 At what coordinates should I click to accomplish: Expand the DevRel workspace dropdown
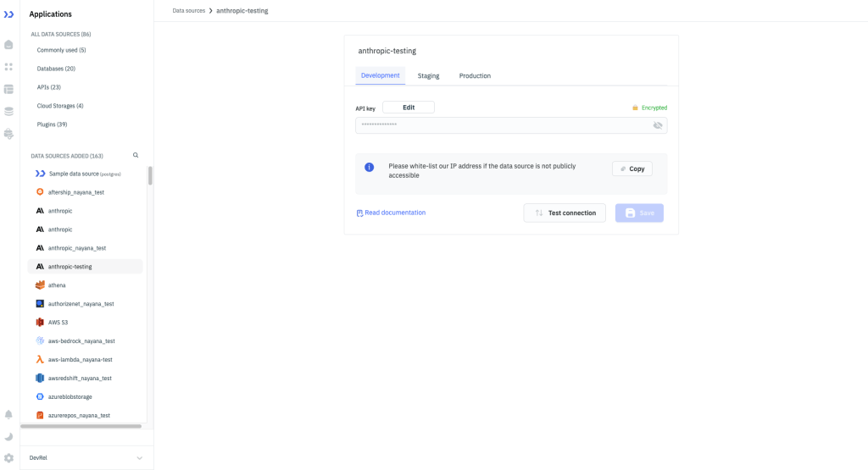tap(140, 458)
